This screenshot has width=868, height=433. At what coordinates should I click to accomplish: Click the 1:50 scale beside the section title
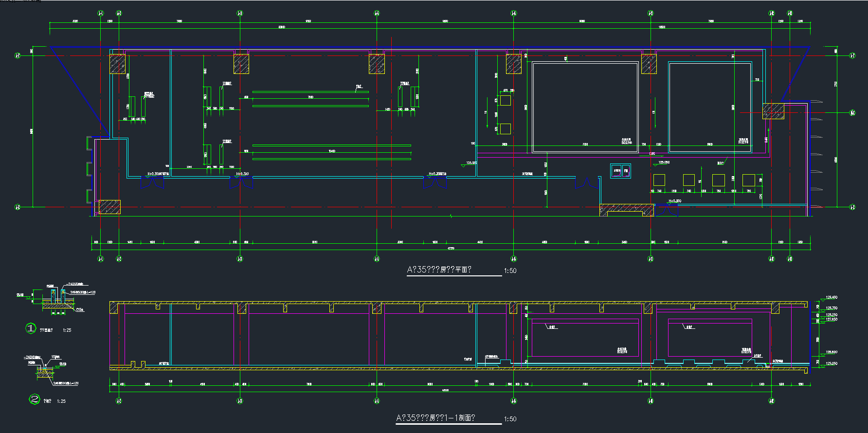pyautogui.click(x=510, y=419)
